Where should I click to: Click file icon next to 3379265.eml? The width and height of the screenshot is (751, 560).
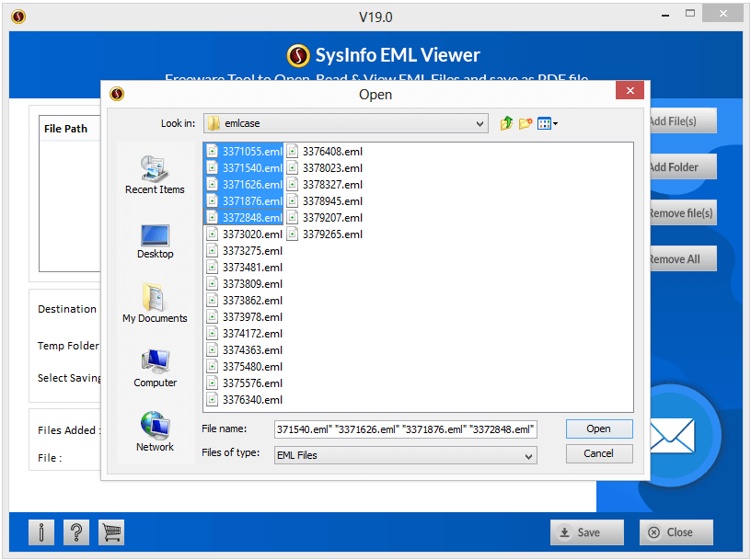click(293, 234)
